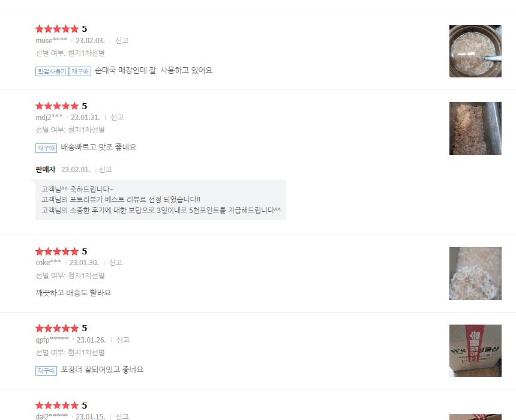516x420 pixels.
Task: Report the dal2***** review with 신고
Action: (x=122, y=416)
